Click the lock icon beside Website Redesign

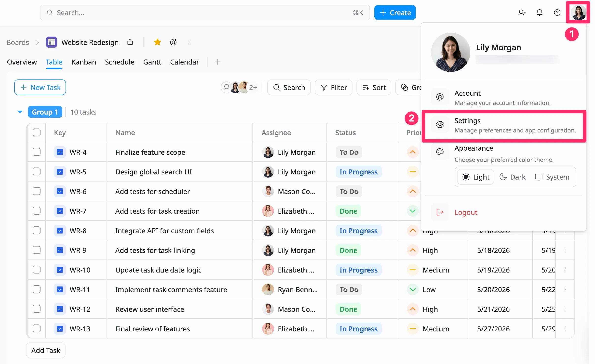click(130, 42)
